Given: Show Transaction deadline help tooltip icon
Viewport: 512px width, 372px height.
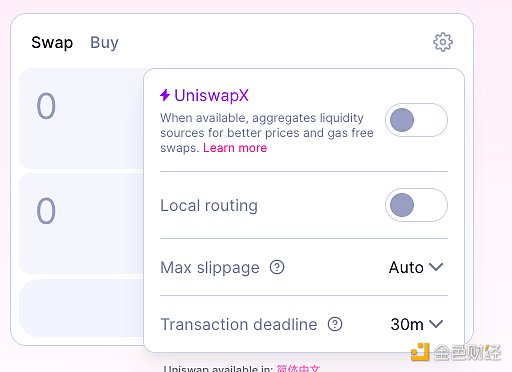Looking at the screenshot, I should click(x=335, y=324).
